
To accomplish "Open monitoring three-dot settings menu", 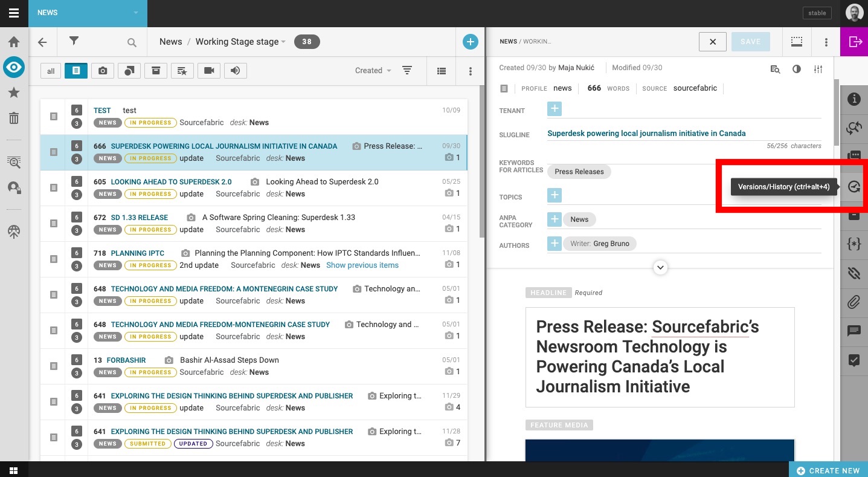I will [471, 71].
